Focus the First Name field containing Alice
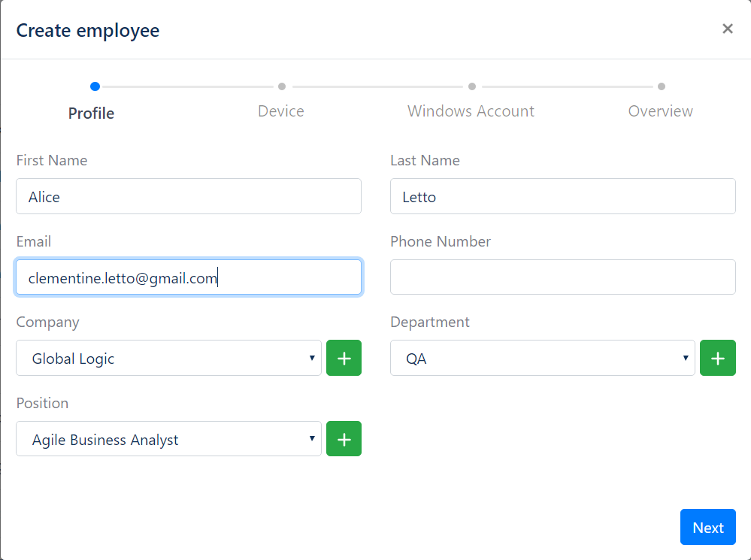751x560 pixels. point(189,196)
